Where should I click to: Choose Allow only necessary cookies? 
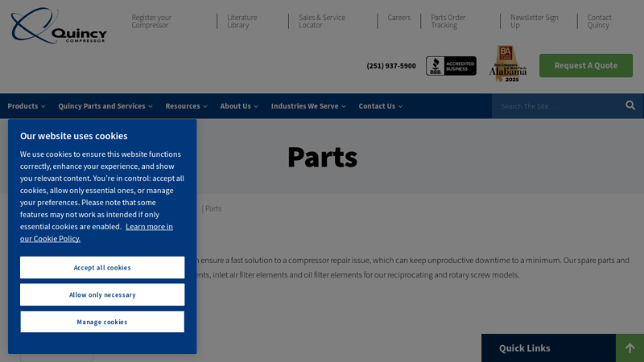102,294
